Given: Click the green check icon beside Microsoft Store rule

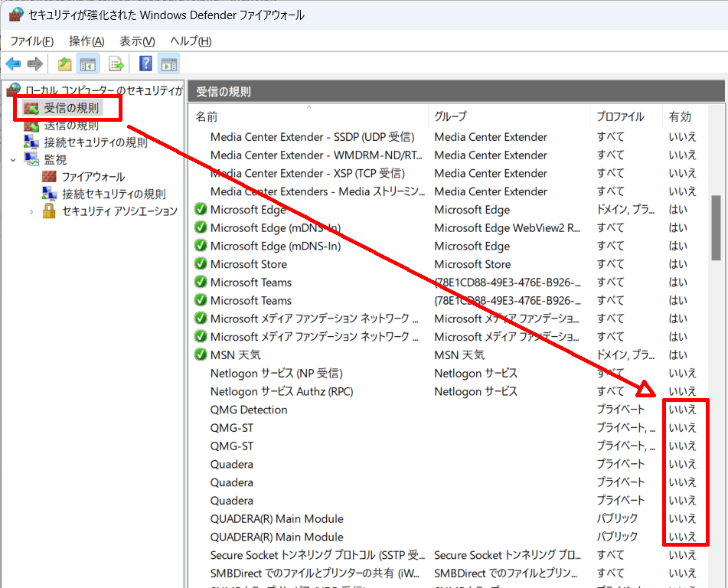Looking at the screenshot, I should (x=201, y=264).
